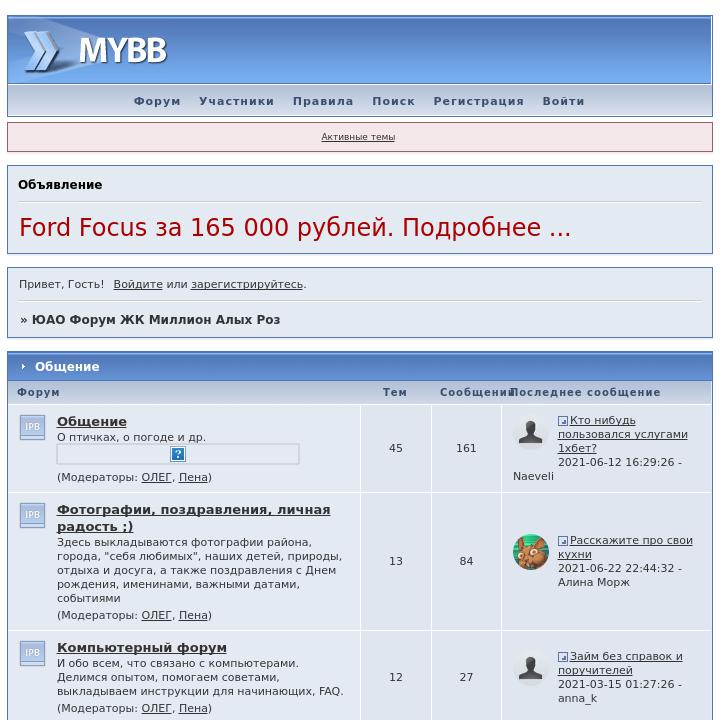Open the Регистрация menu item
The width and height of the screenshot is (720, 720).
478,101
